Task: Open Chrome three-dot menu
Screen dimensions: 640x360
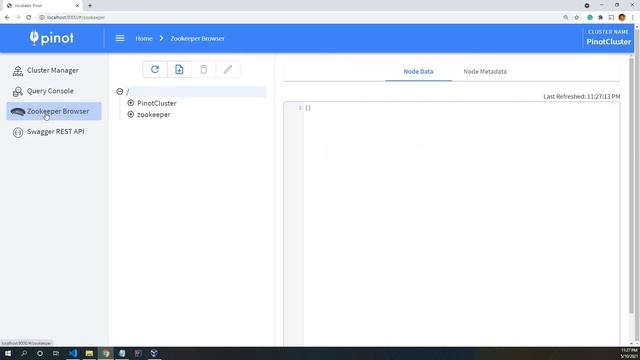Action: (x=633, y=17)
